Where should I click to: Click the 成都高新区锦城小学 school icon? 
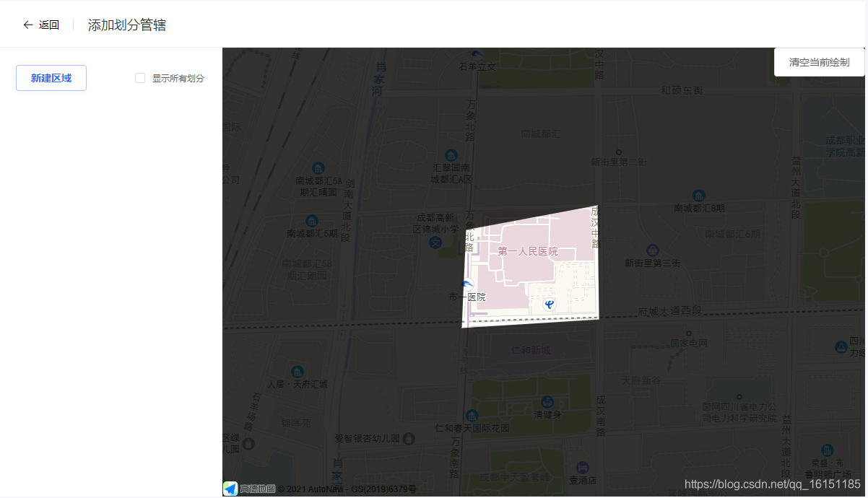tap(435, 243)
